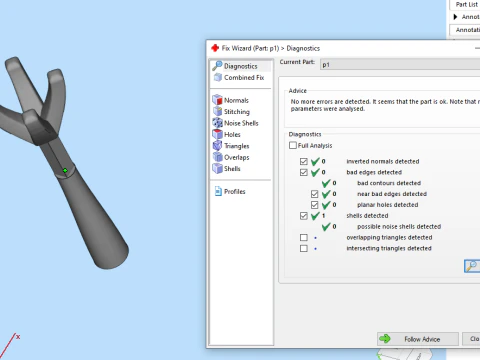Click the Combined Fix cube icon
480x360 pixels.
[x=218, y=77]
